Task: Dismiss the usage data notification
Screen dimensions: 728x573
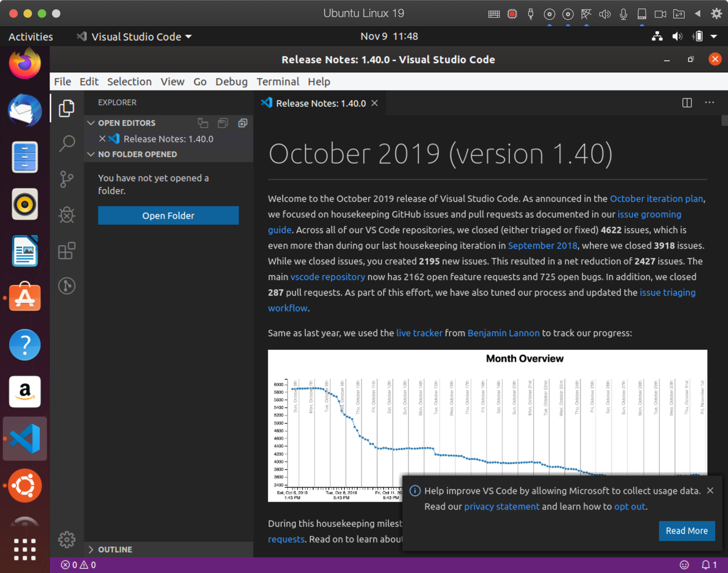Action: coord(710,491)
